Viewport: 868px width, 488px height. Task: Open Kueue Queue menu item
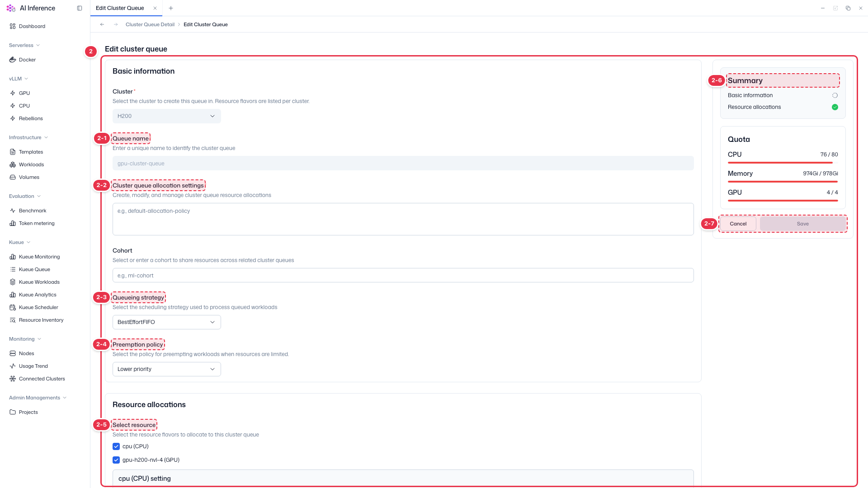(x=34, y=269)
